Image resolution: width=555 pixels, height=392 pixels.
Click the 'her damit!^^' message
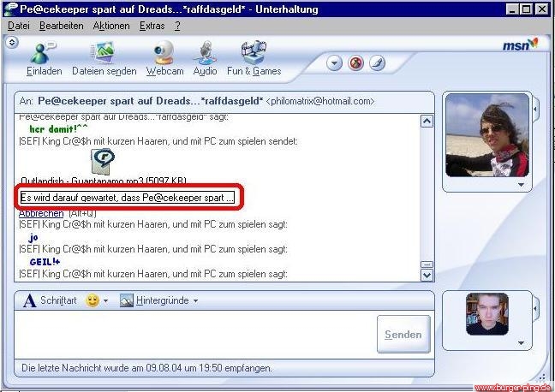click(58, 128)
